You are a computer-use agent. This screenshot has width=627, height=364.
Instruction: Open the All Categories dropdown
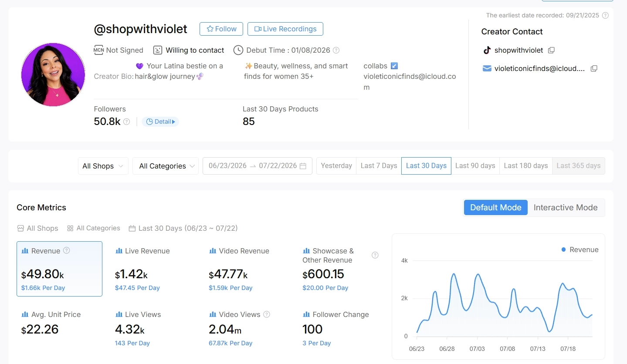point(166,166)
